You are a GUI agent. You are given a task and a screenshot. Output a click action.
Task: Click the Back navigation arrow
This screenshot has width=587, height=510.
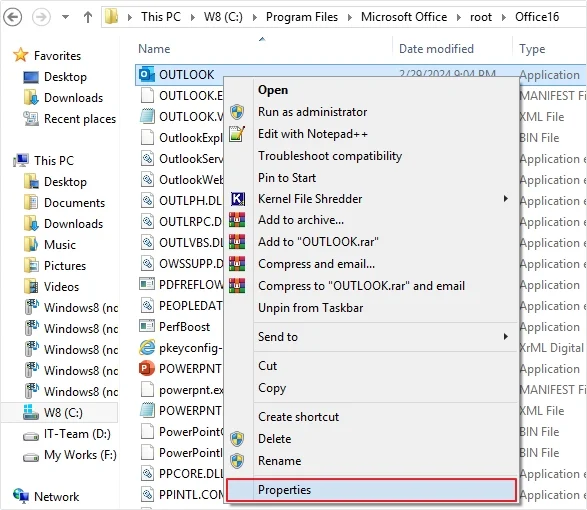pyautogui.click(x=13, y=17)
